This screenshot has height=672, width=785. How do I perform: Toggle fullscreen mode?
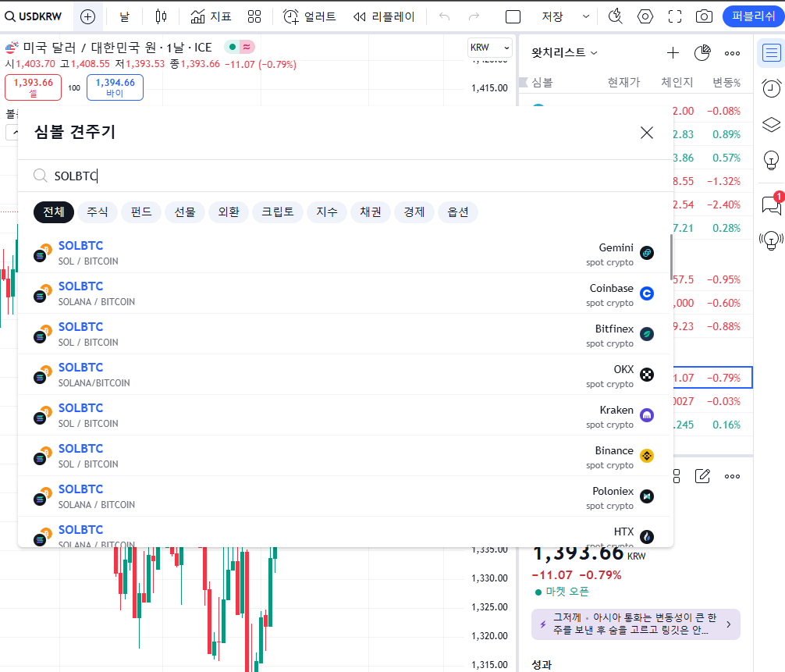(675, 17)
